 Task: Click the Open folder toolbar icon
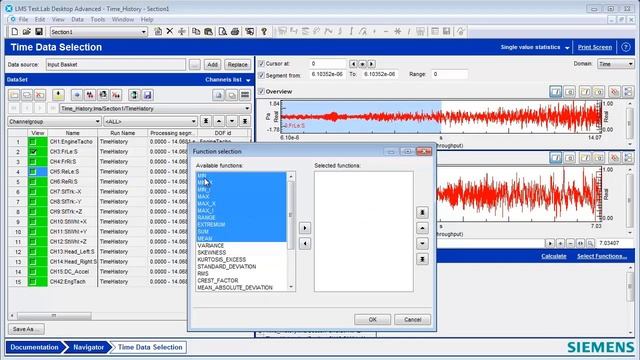point(27,32)
